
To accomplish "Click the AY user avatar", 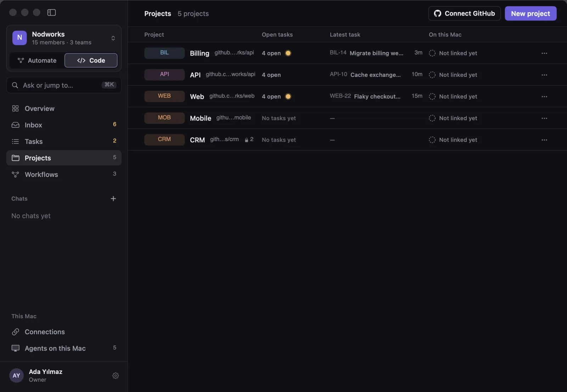I will (16, 376).
